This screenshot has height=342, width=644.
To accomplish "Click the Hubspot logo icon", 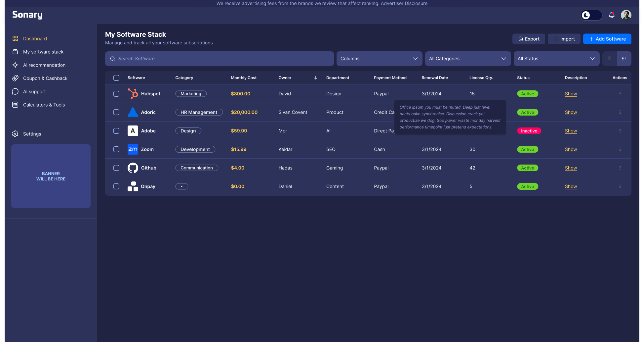I will tap(133, 94).
